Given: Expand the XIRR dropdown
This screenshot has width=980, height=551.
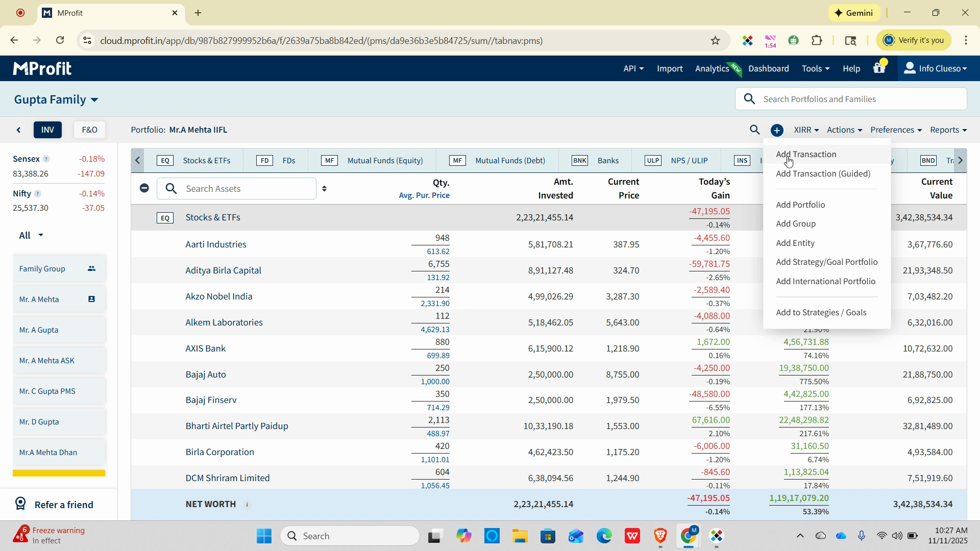Looking at the screenshot, I should (x=806, y=130).
